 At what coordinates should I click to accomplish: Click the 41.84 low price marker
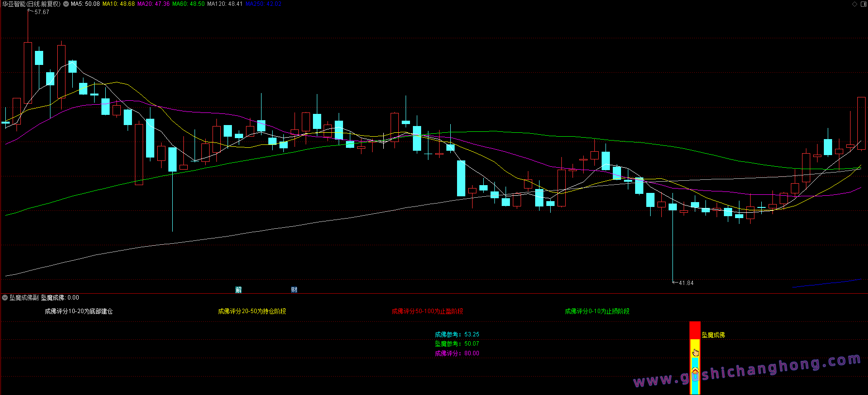point(686,283)
